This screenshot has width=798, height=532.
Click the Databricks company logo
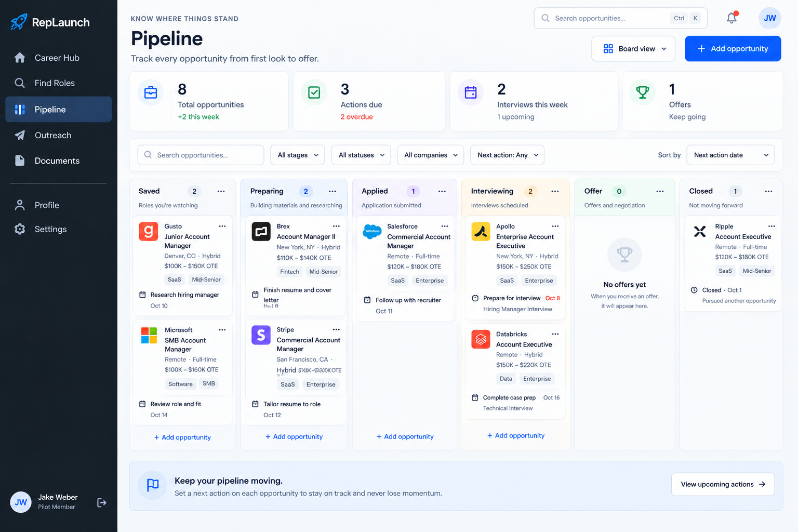pos(481,339)
